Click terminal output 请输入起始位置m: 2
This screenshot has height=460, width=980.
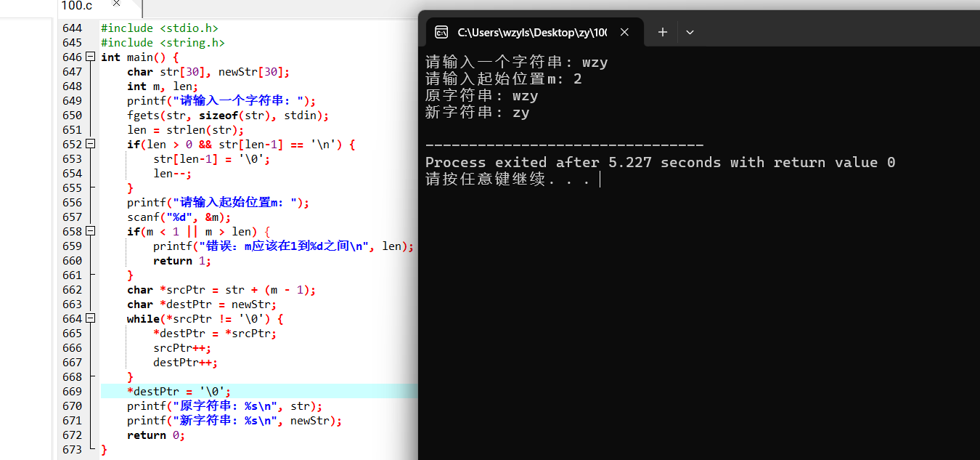[504, 78]
